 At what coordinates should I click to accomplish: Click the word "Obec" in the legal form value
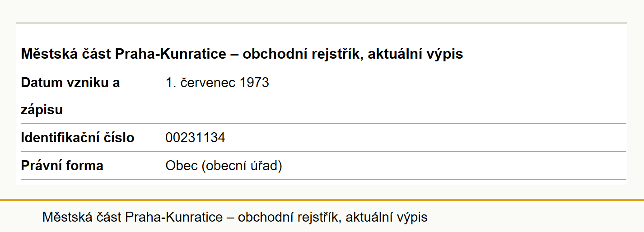click(x=182, y=166)
